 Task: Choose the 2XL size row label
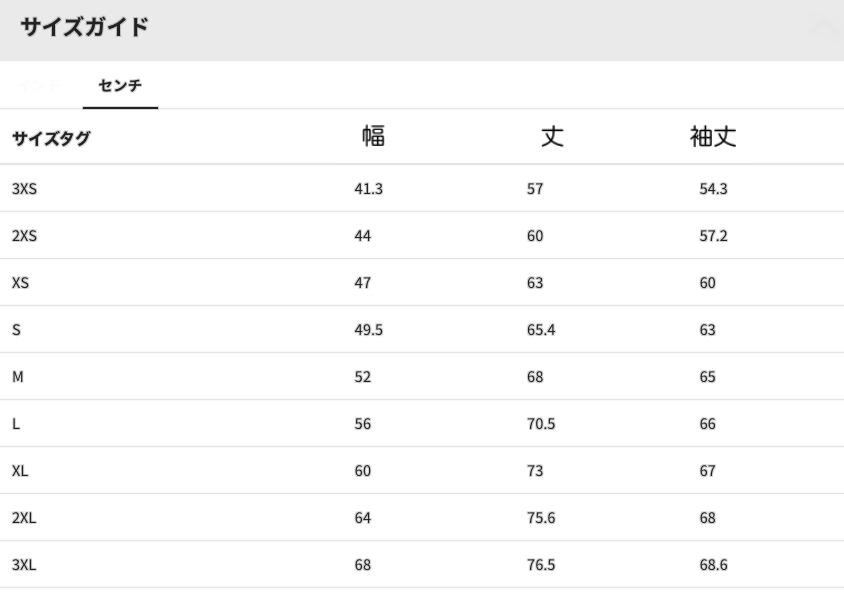pos(24,518)
